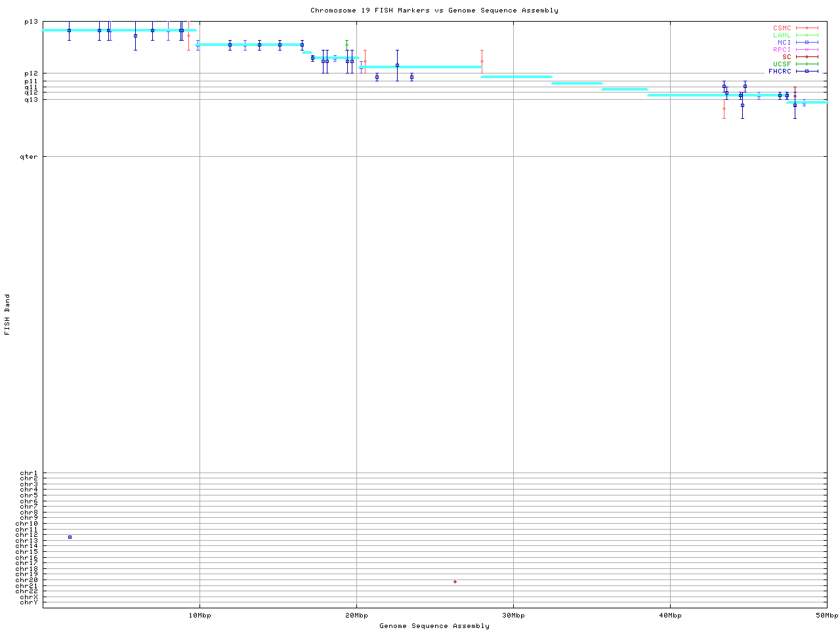Click the 50Mbp x-axis tick label
Viewport: 840px width, 630px height.
(x=827, y=616)
